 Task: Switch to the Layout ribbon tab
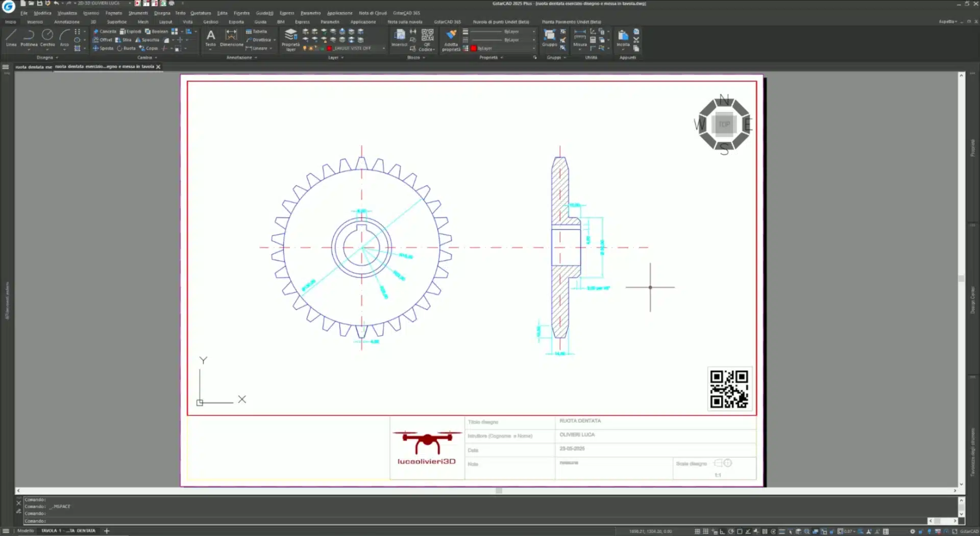click(x=165, y=22)
